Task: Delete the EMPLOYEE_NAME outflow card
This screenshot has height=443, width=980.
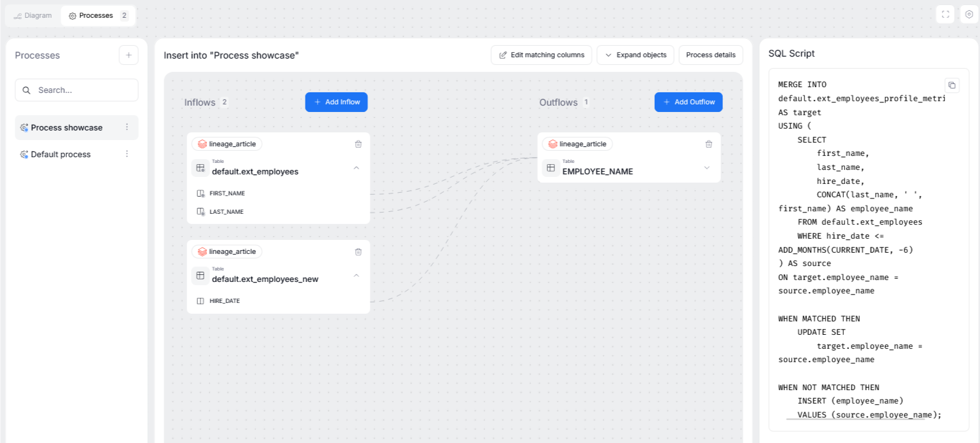Action: [709, 144]
